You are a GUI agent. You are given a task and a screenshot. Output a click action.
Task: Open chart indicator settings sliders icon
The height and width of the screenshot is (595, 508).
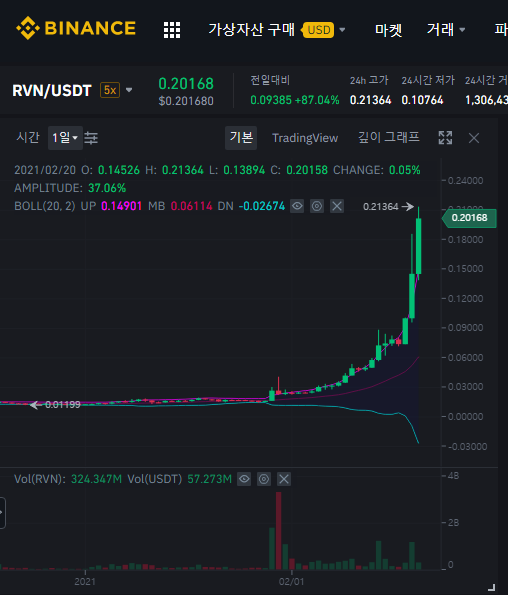(x=91, y=138)
